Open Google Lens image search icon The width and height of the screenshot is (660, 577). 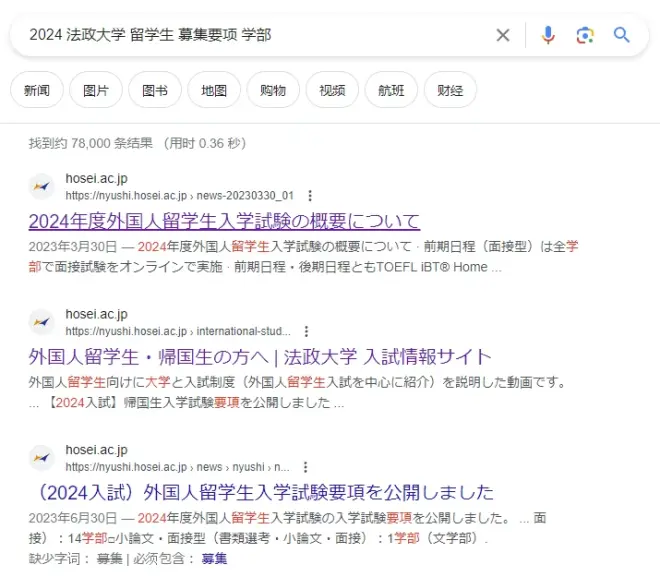coord(585,35)
